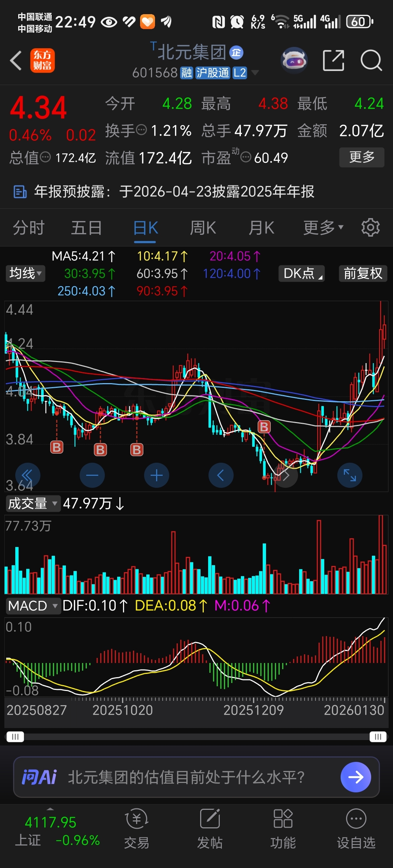This screenshot has height=868, width=393.
Task: Open search with the magnifier icon
Action: click(371, 60)
